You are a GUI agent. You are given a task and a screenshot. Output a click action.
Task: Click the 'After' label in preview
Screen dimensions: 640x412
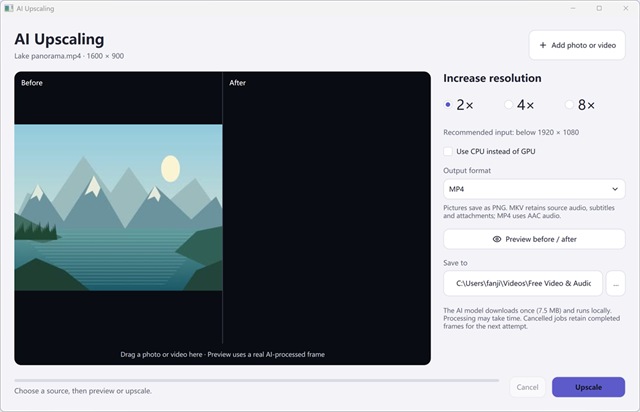(x=238, y=83)
